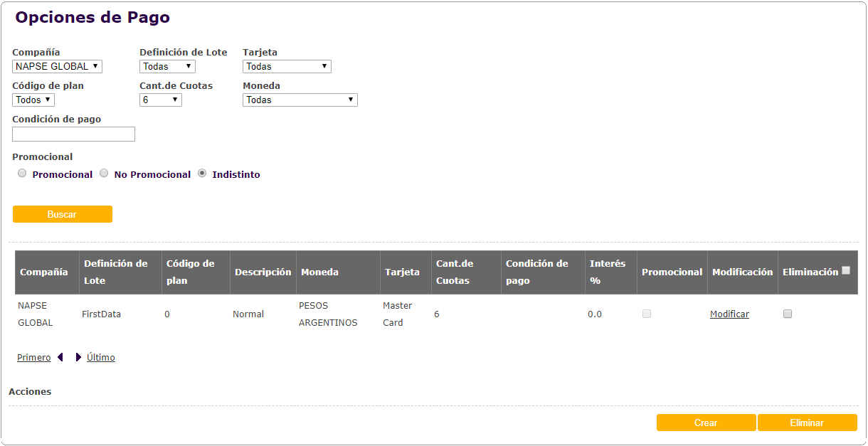Click the Eliminar button
Screen dimensions: 868x446
click(807, 423)
